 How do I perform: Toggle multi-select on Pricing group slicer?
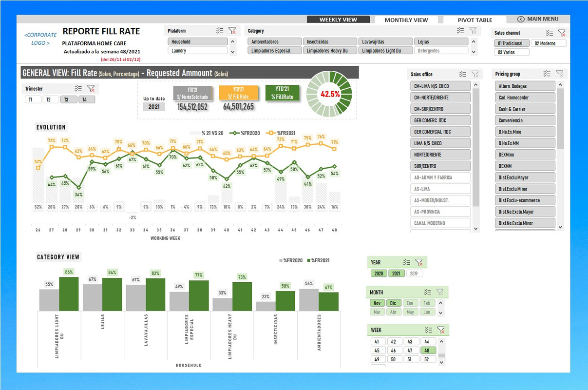tap(548, 74)
